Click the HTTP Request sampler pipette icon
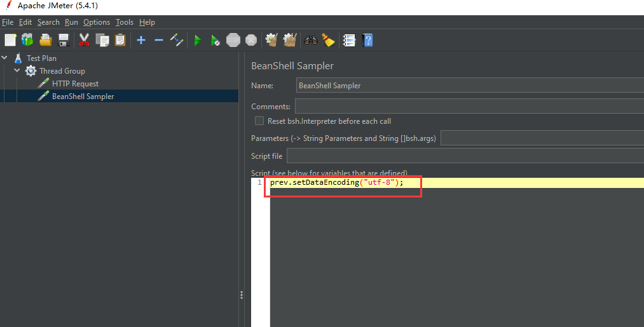 point(43,83)
